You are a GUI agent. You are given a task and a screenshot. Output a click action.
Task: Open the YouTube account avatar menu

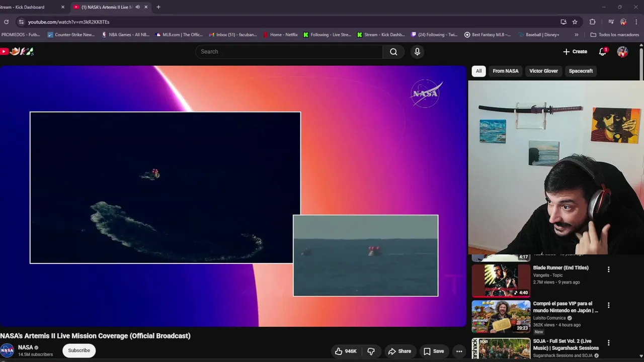622,52
